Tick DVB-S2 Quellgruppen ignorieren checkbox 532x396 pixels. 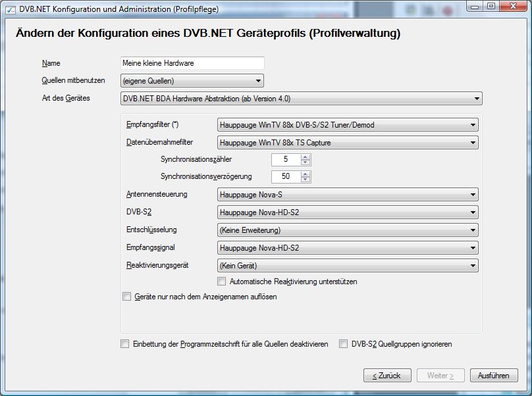point(344,344)
